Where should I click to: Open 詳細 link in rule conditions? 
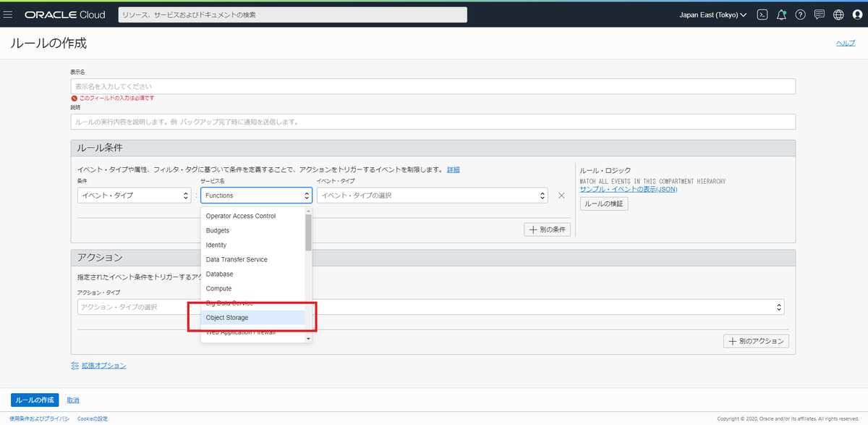[453, 169]
